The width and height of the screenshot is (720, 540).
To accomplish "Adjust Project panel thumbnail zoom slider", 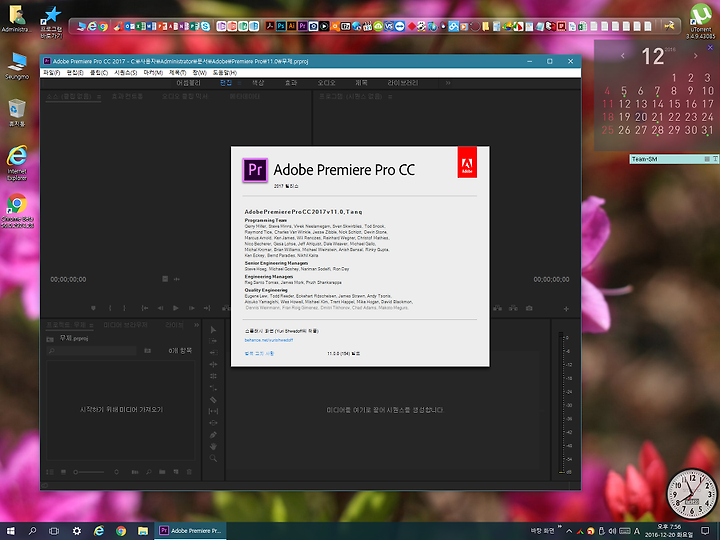I will pyautogui.click(x=89, y=472).
